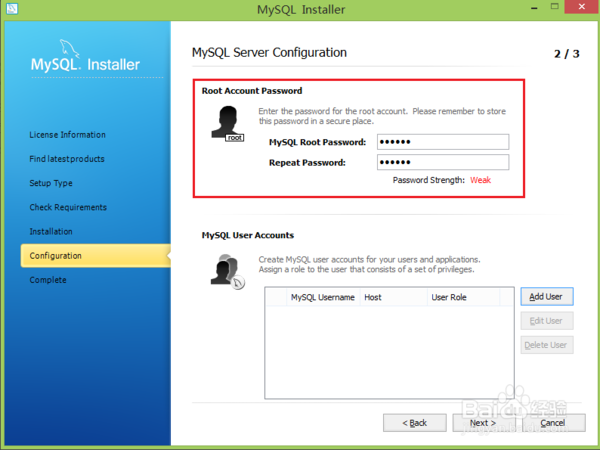
Task: Click the MySQL Installer title bar icon
Action: pyautogui.click(x=12, y=8)
